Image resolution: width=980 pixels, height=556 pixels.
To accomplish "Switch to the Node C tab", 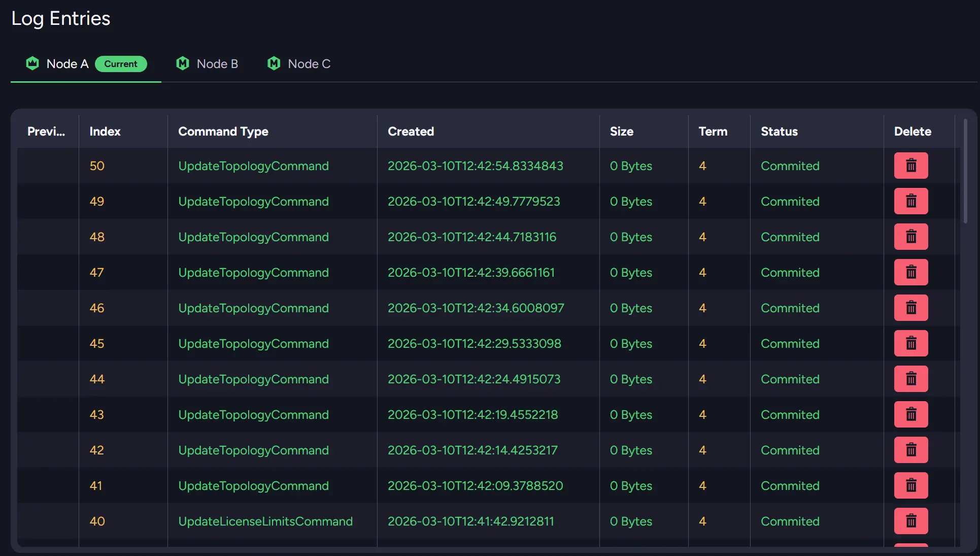I will [x=309, y=64].
